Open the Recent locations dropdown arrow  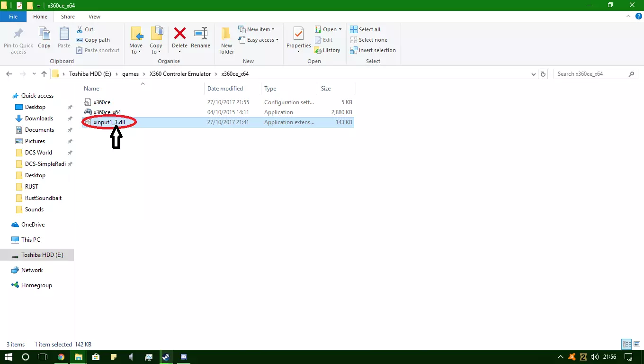(x=34, y=74)
